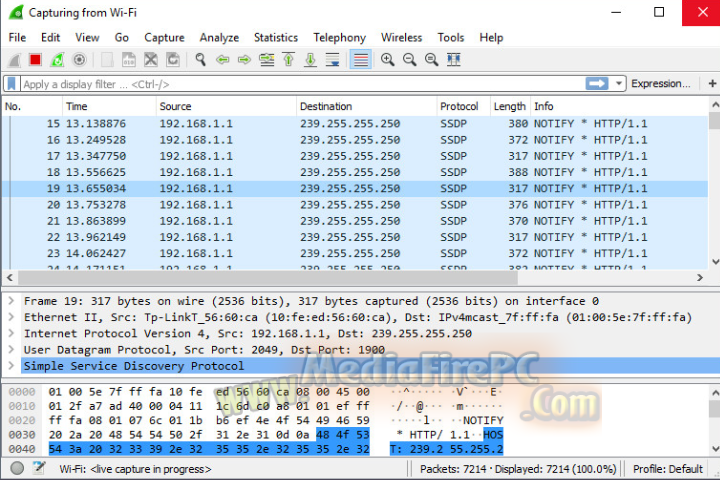Sort packets by the No. column header
Screen dimensions: 720x480
(32, 107)
